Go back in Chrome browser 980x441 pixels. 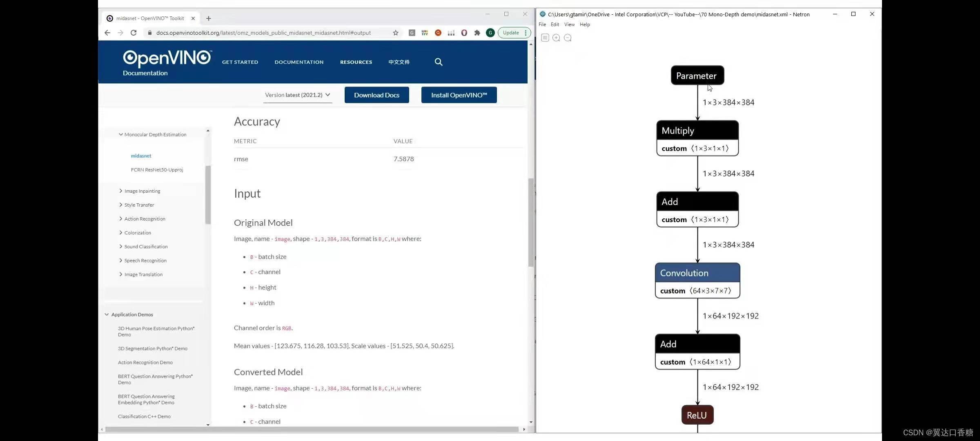[x=107, y=33]
